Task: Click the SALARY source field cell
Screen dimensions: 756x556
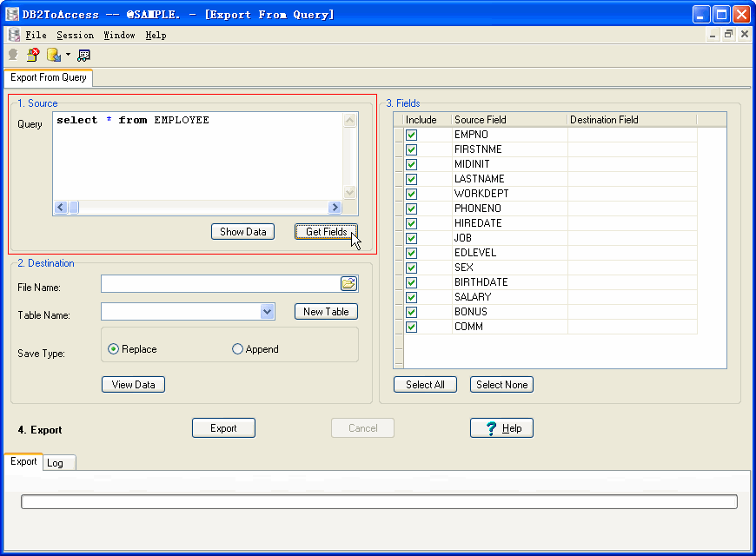Action: 509,297
